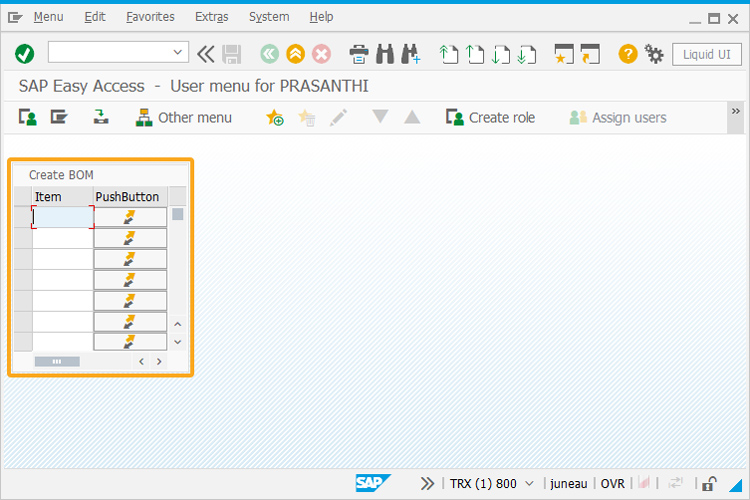Click the table configuration corner button

click(x=177, y=197)
